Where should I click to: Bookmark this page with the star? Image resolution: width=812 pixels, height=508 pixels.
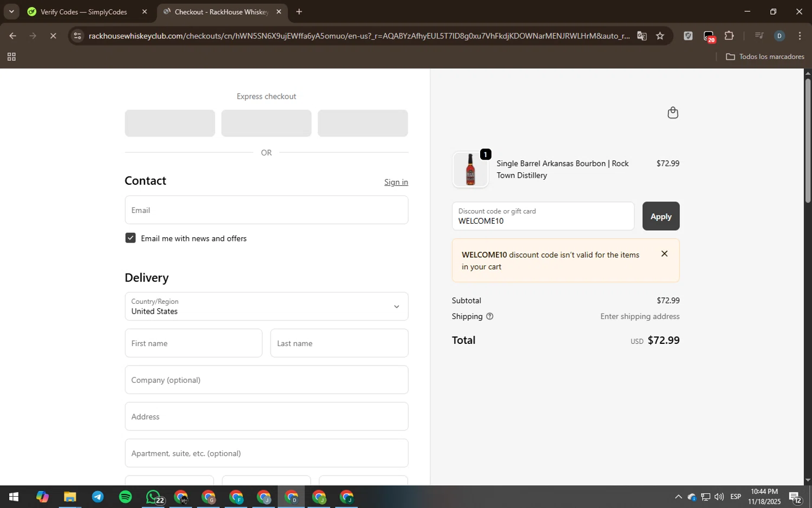click(x=660, y=36)
